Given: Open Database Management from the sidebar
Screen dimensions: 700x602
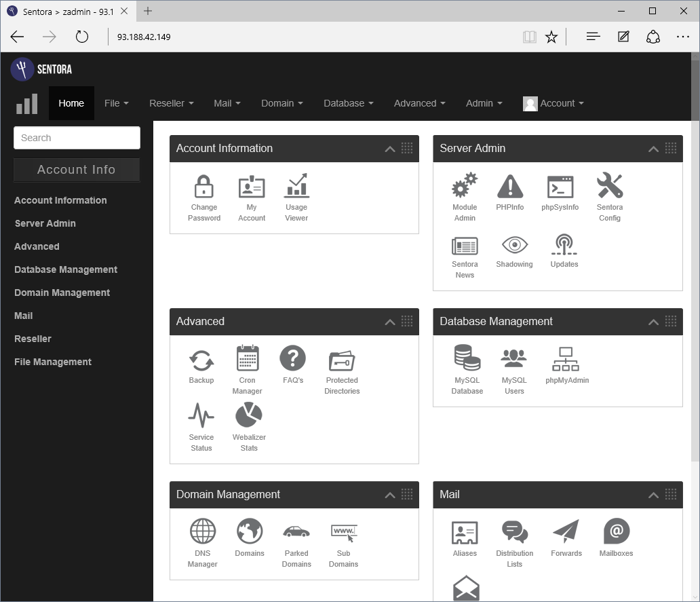Looking at the screenshot, I should (65, 269).
